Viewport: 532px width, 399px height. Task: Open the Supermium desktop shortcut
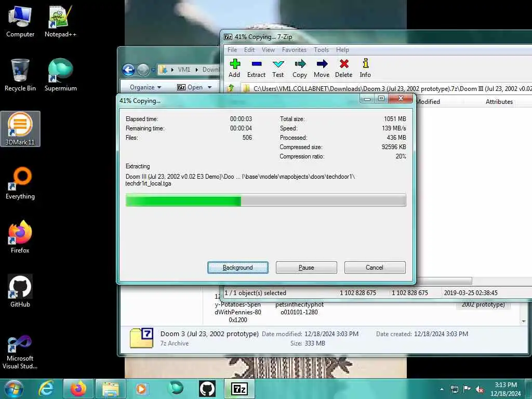[x=60, y=75]
